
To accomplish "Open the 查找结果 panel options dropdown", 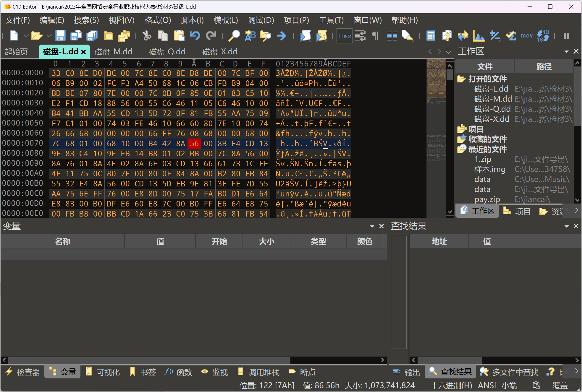I will click(x=567, y=226).
